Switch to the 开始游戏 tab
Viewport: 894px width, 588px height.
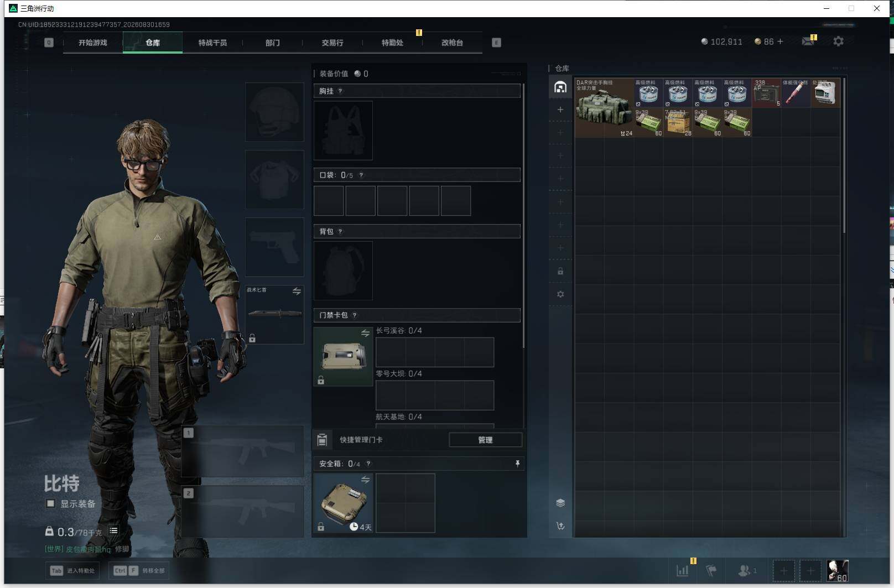[x=93, y=43]
